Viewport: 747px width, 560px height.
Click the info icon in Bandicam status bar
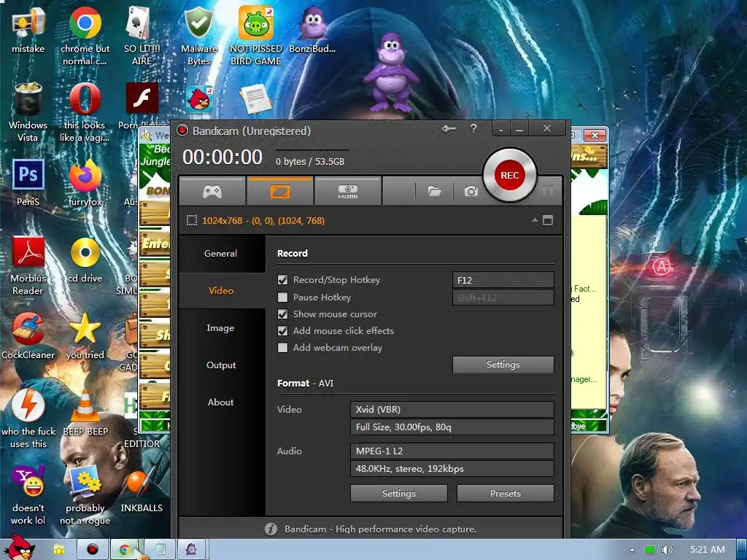tap(271, 529)
